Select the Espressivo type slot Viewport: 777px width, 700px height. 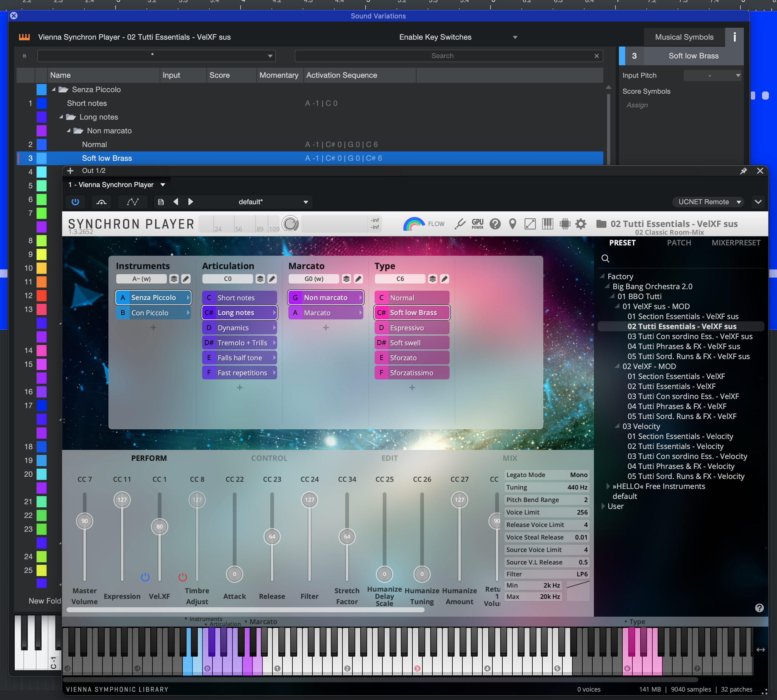412,328
